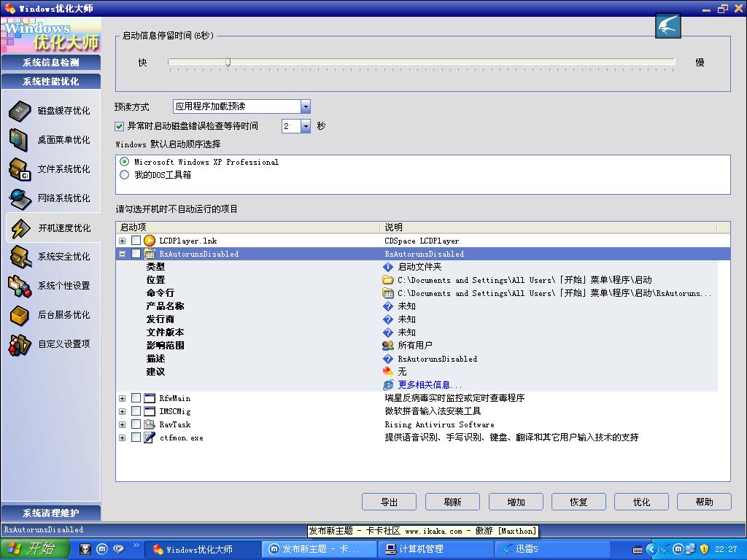Select the Microsoft Windows XP Professional radio button

click(x=124, y=162)
